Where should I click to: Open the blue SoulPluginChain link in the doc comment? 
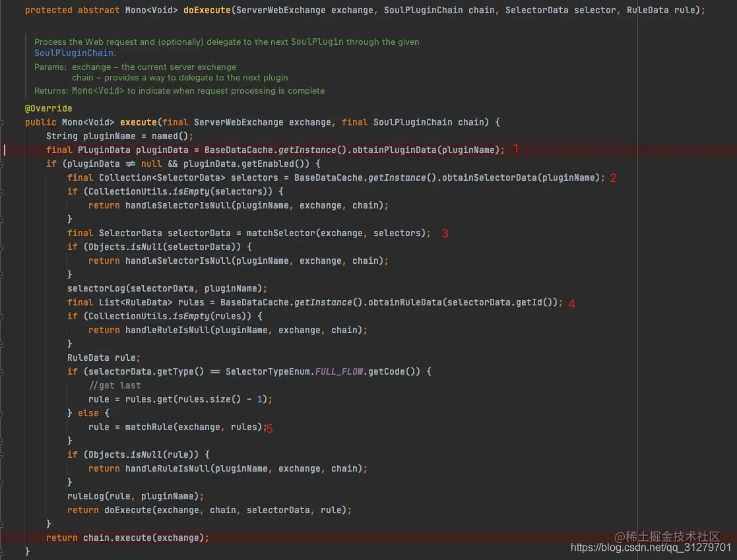pos(74,53)
